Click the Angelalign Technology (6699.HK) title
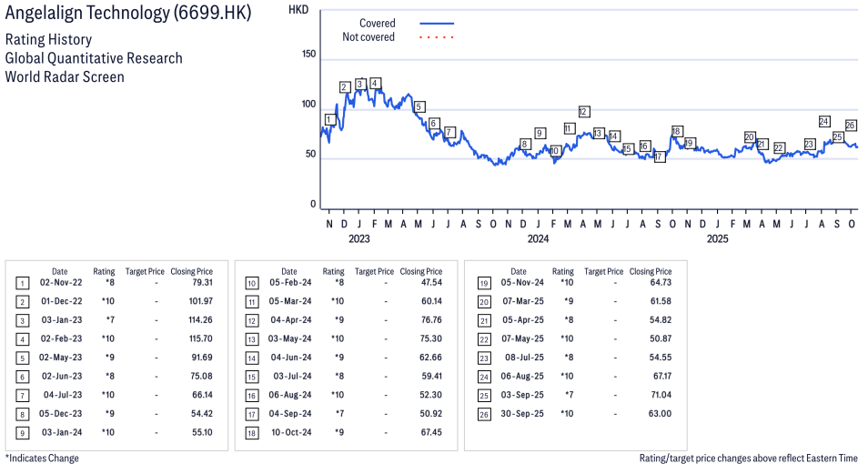The width and height of the screenshot is (868, 464). pyautogui.click(x=128, y=14)
